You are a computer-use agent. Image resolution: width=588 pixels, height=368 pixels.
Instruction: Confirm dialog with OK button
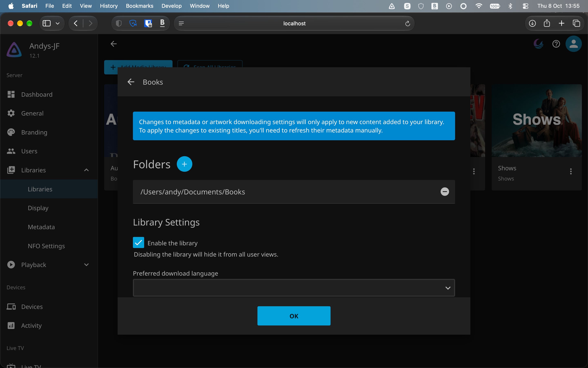tap(294, 316)
